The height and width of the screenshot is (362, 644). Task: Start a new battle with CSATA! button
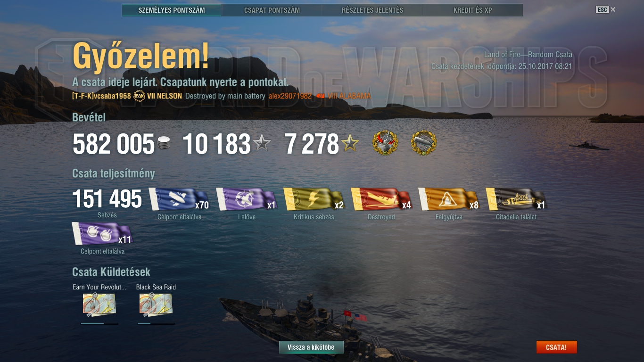[556, 347]
